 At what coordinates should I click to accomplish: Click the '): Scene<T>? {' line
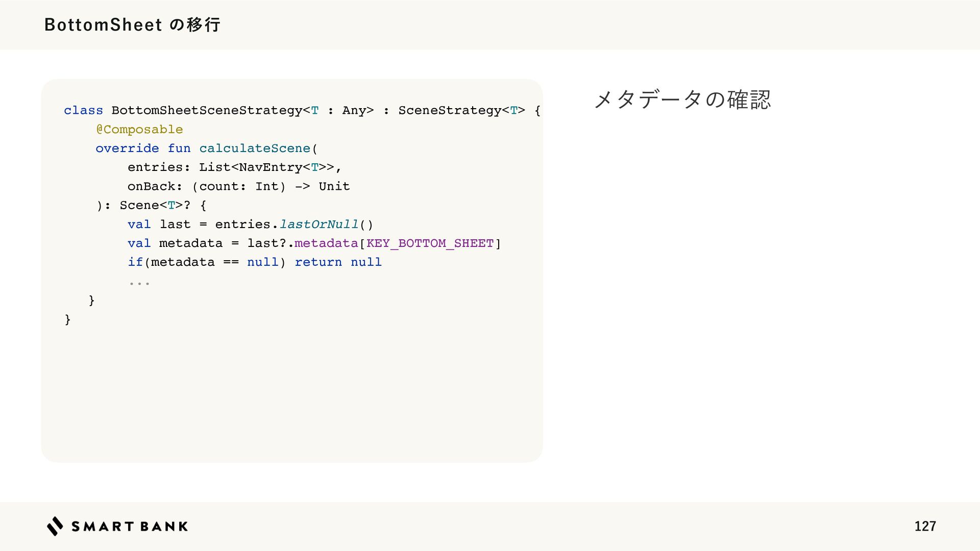pos(151,205)
